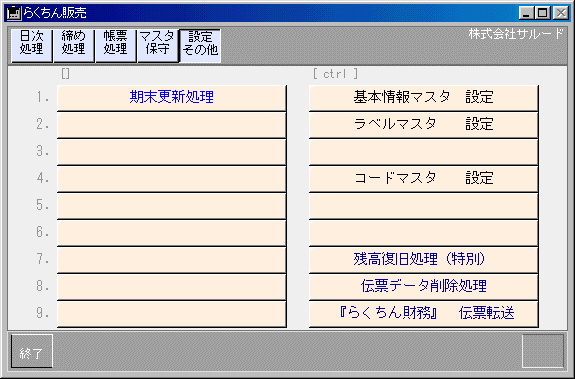
Task: Open the 日次処理 tab
Action: pos(32,46)
